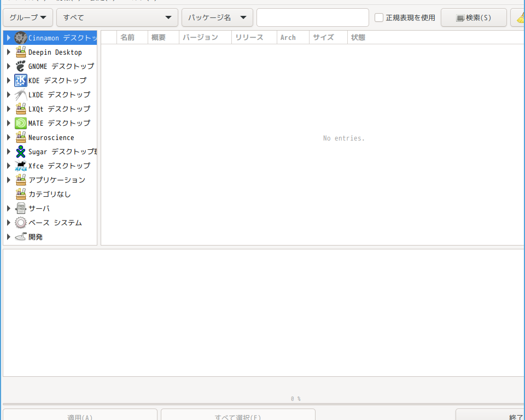Viewport: 525px width, 420px height.
Task: Expand the Cinnamon デスクトップ tree node
Action: [x=9, y=38]
